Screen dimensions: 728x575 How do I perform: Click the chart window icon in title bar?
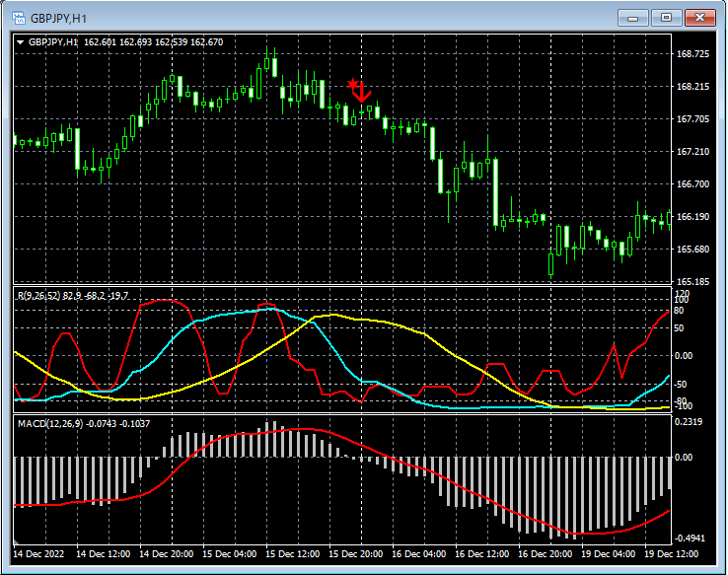(x=17, y=18)
